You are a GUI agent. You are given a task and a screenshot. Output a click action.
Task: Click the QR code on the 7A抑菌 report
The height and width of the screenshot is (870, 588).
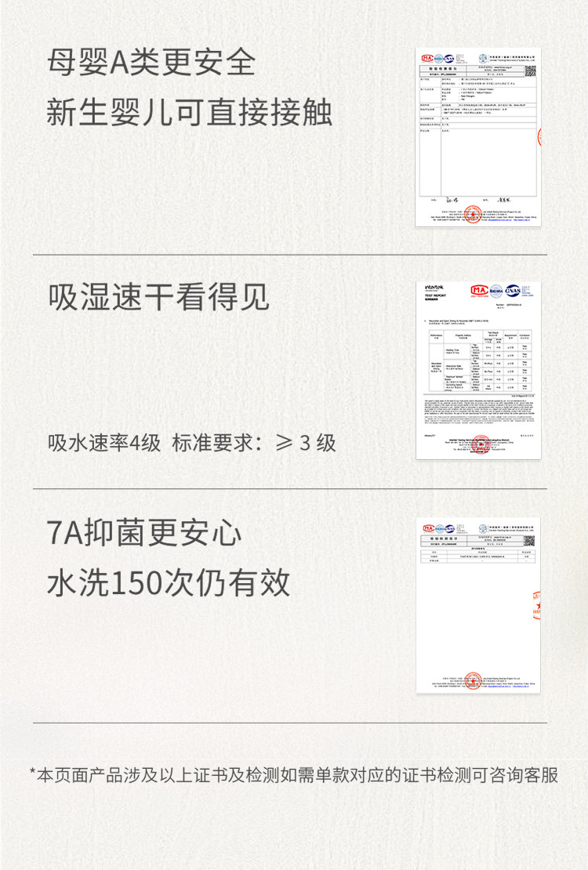(x=529, y=540)
